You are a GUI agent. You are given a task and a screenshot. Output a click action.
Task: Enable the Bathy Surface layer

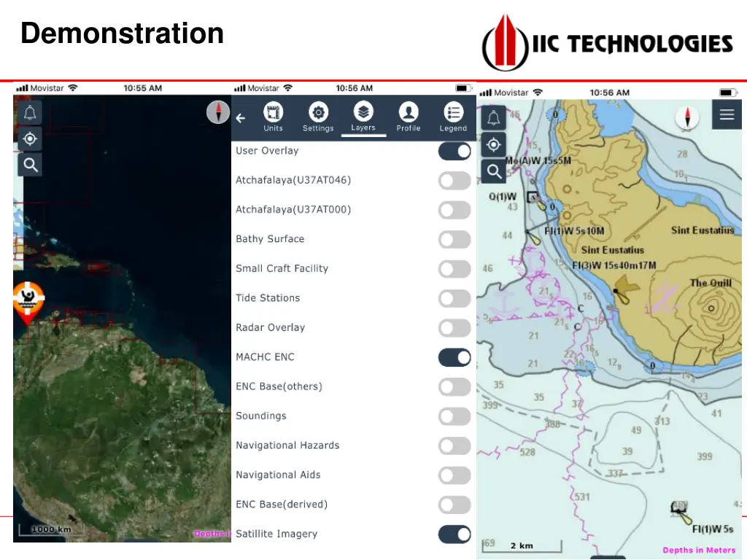[454, 239]
